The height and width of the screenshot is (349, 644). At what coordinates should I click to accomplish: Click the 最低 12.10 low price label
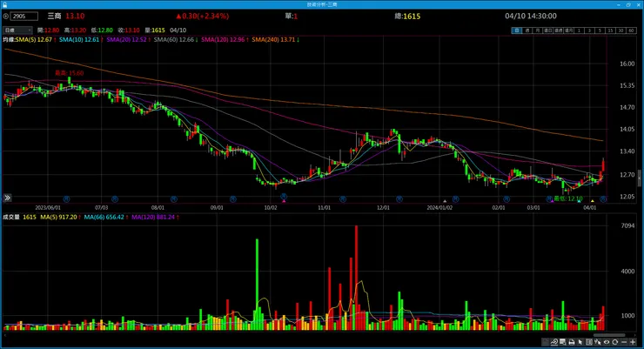pos(568,198)
